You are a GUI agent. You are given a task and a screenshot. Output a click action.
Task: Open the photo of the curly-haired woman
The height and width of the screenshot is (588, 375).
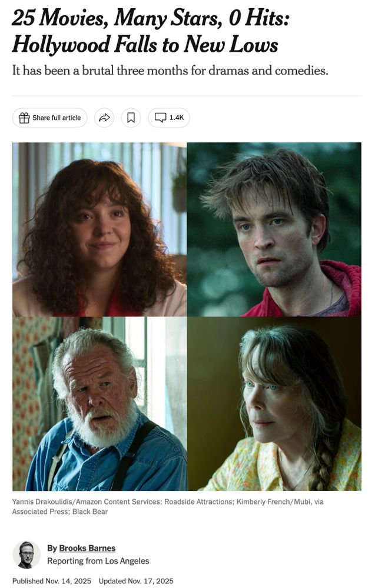click(99, 229)
